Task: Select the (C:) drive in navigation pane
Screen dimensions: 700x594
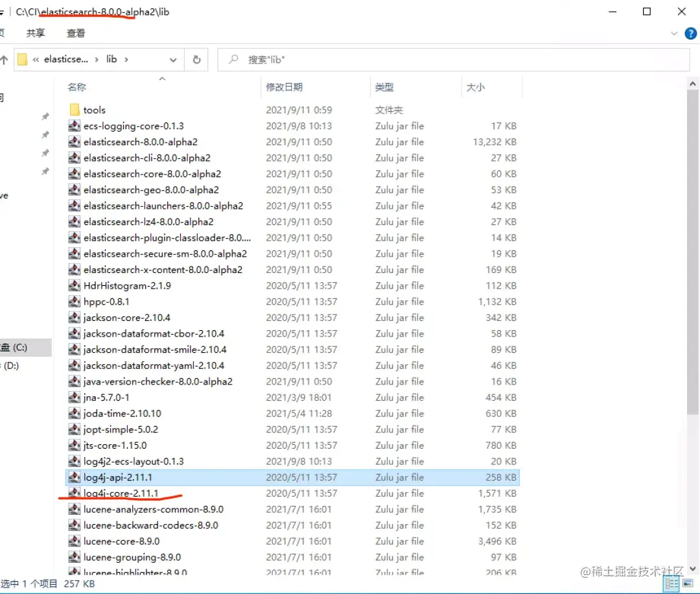Action: coord(25,348)
